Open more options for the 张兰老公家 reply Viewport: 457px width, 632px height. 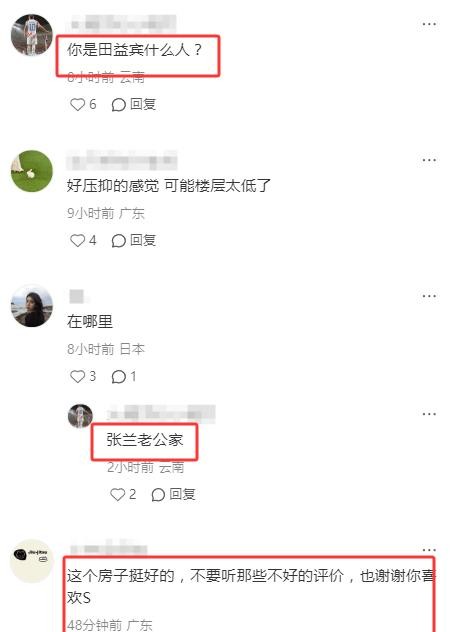click(429, 414)
